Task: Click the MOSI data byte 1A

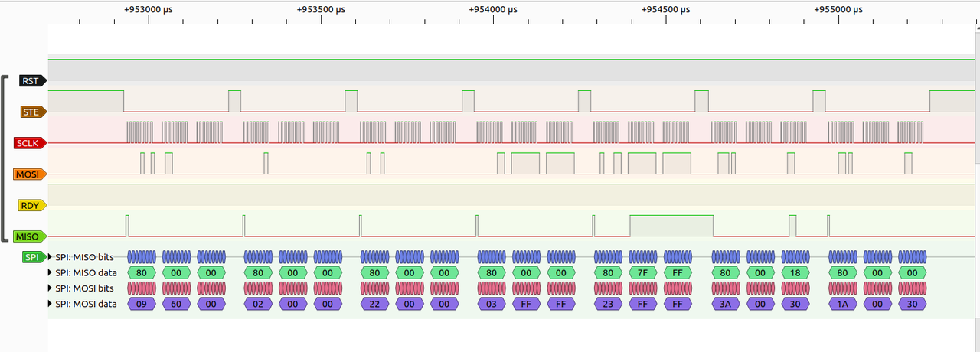Action: 842,304
